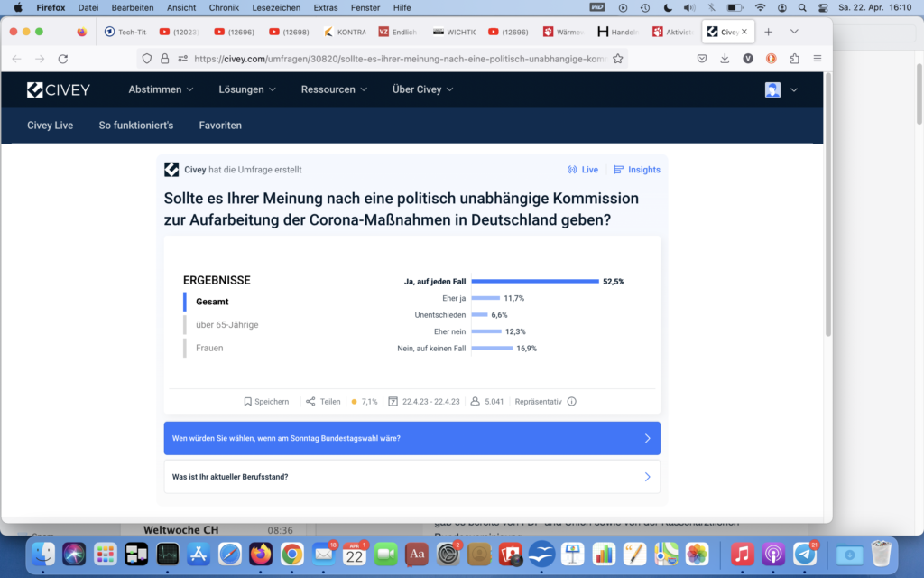The image size is (924, 578).
Task: Click the Repräsentativ info icon
Action: click(571, 402)
